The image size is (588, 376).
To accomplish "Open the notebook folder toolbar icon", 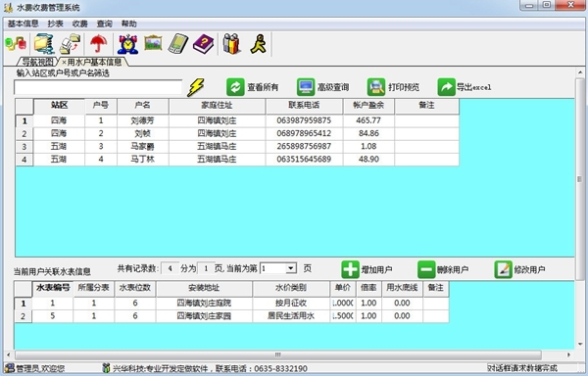I will pos(44,44).
